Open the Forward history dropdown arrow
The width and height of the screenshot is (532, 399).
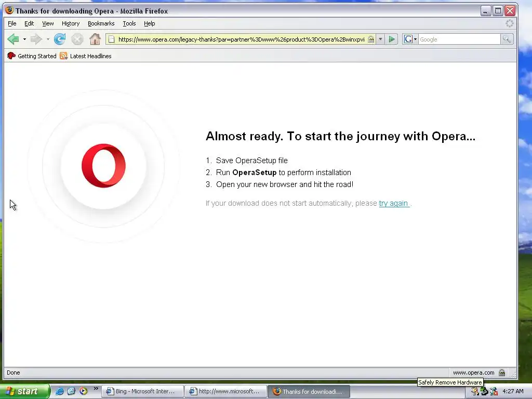click(48, 39)
